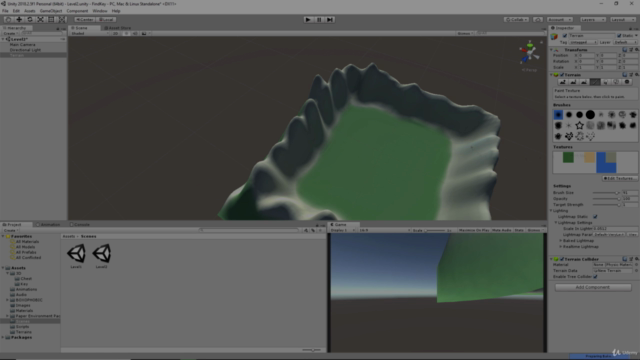Toggle scene lighting button in Scene bar
The width and height of the screenshot is (640, 360).
click(x=126, y=33)
